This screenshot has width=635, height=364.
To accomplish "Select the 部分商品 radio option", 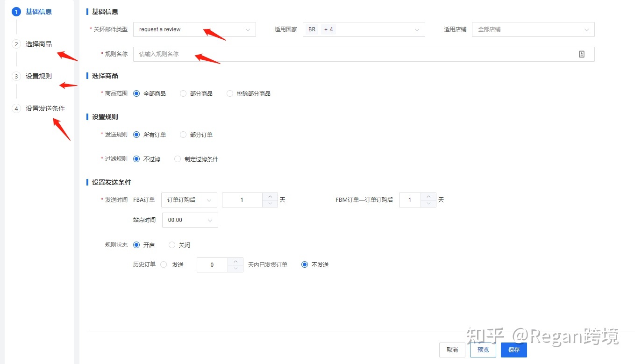I will (183, 93).
